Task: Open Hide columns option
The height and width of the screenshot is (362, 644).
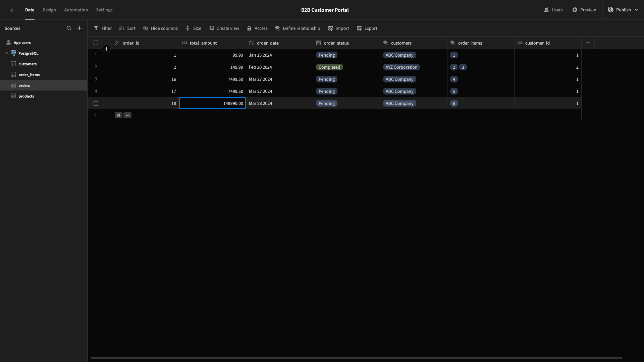Action: pyautogui.click(x=160, y=28)
